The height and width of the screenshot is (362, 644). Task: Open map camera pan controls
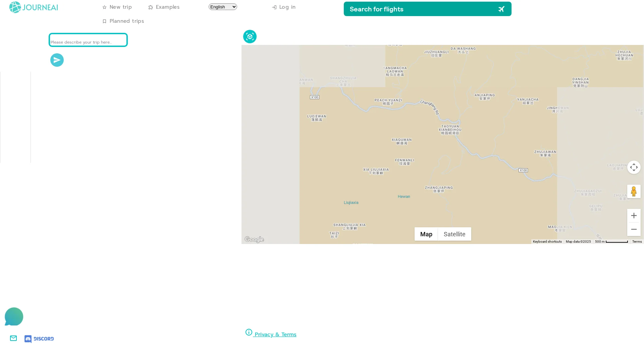[x=634, y=167]
